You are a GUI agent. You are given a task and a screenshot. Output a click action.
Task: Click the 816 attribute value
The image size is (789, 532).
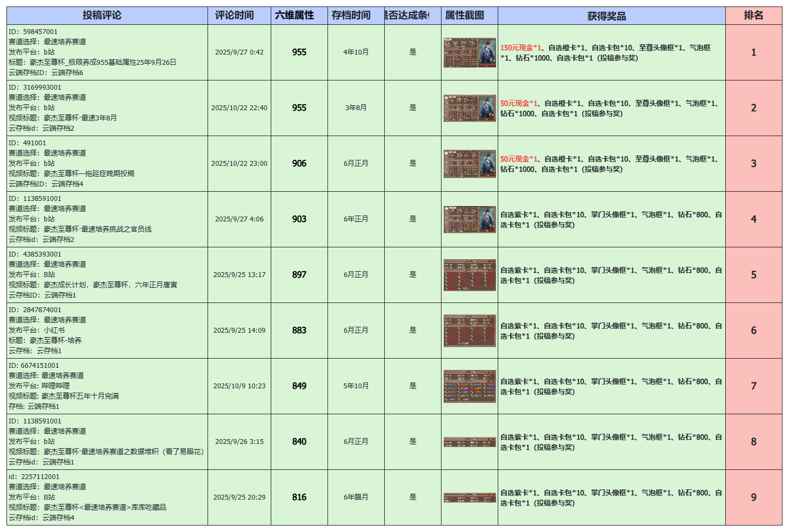299,497
